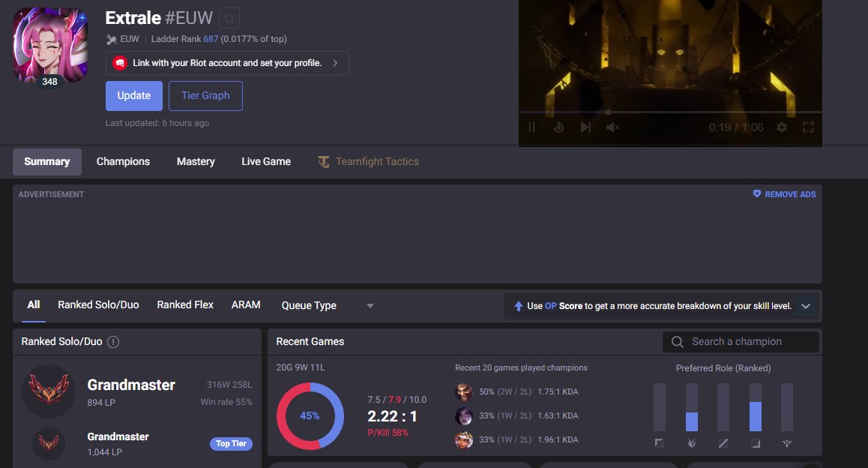Mute the video player audio

pos(612,127)
